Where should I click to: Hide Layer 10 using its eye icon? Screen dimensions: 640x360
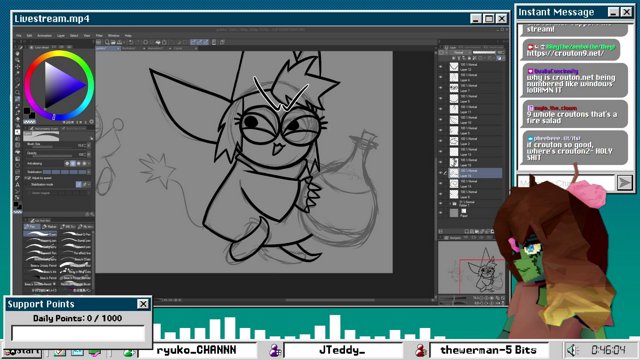pos(441,120)
